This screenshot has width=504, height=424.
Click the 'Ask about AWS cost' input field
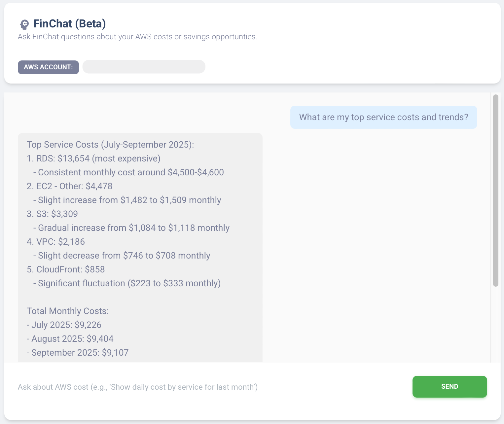coord(138,387)
